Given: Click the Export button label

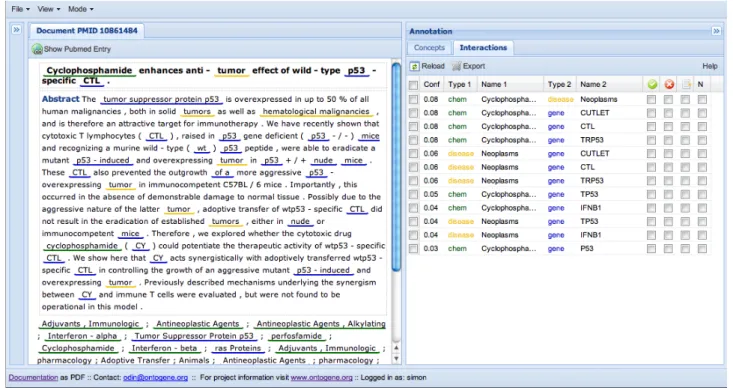Looking at the screenshot, I should tap(474, 66).
